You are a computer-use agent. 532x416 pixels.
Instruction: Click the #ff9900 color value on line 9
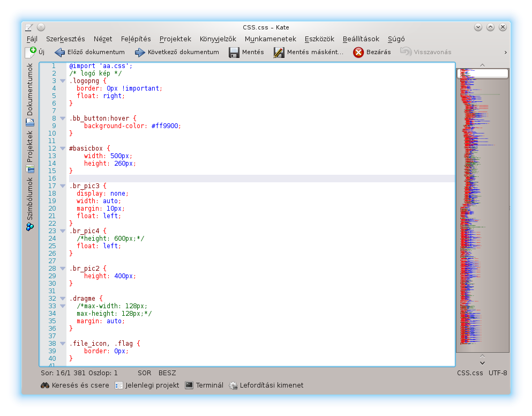165,126
